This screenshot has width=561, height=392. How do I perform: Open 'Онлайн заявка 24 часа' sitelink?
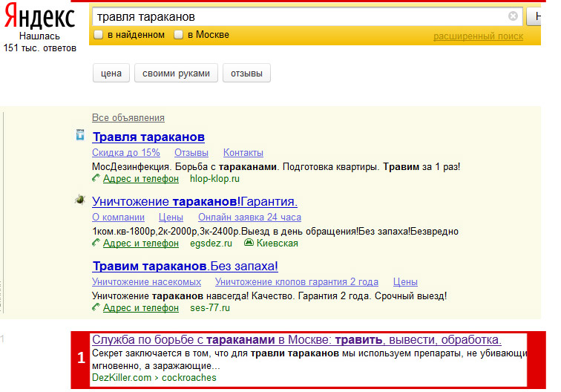[250, 218]
